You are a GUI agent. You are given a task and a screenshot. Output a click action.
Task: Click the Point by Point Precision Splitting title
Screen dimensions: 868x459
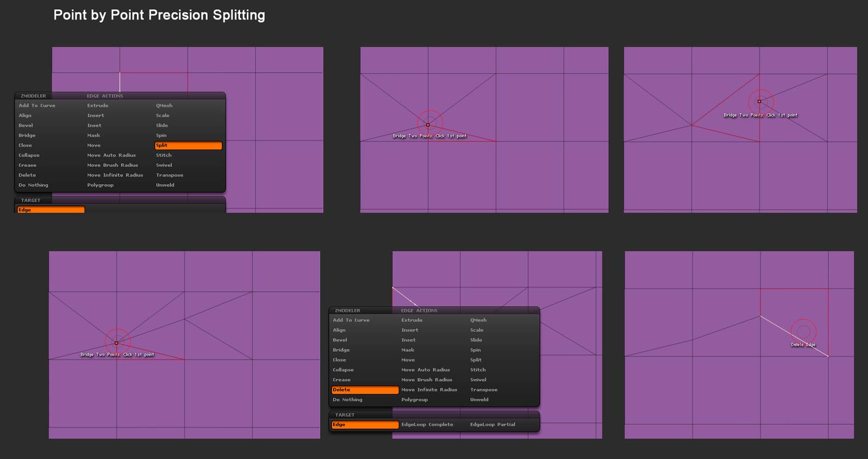[159, 15]
